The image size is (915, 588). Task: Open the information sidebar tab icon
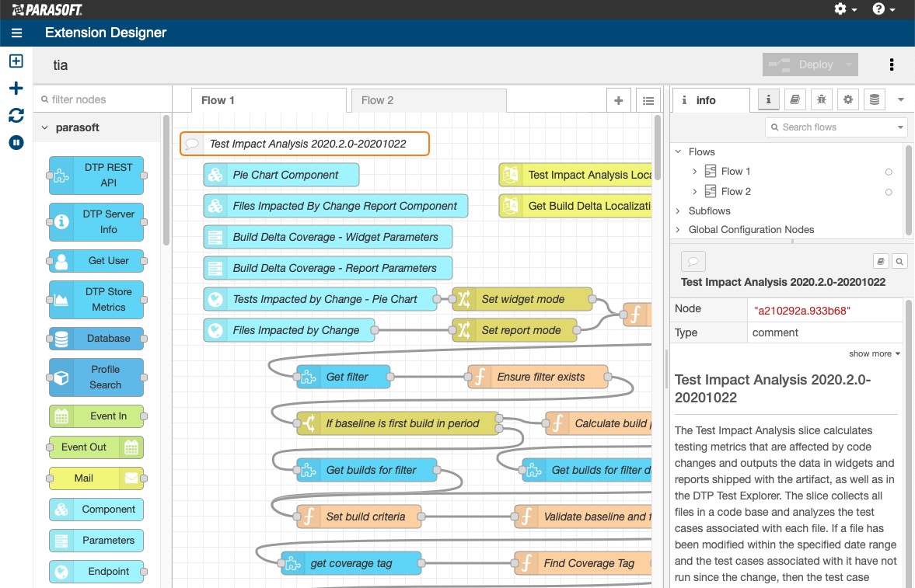[769, 99]
